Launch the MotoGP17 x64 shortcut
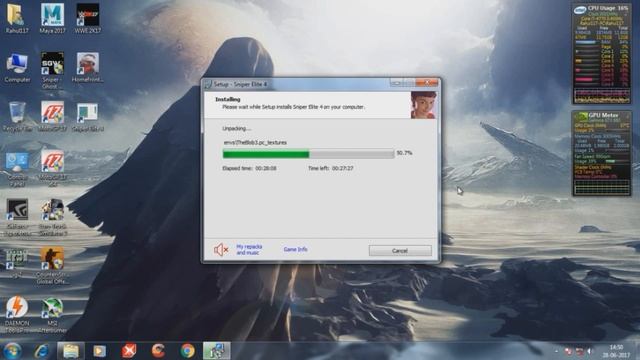This screenshot has height=360, width=640. (52, 169)
